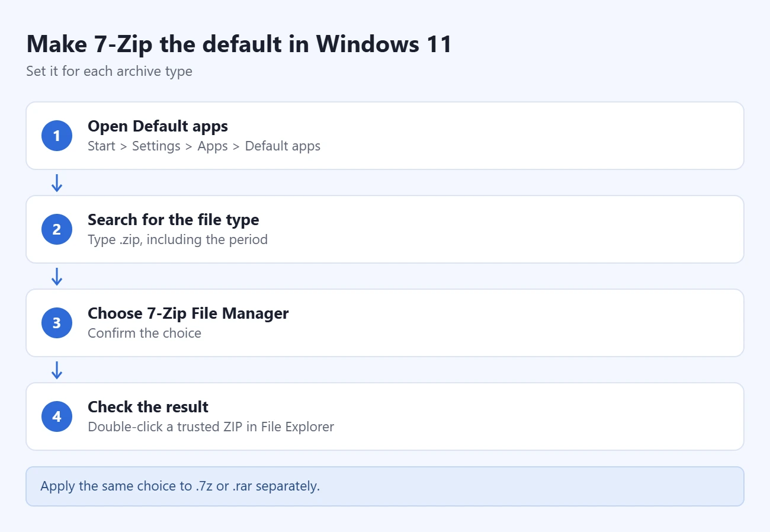This screenshot has width=770, height=532.
Task: Select the "Check the result" step title
Action: 148,407
